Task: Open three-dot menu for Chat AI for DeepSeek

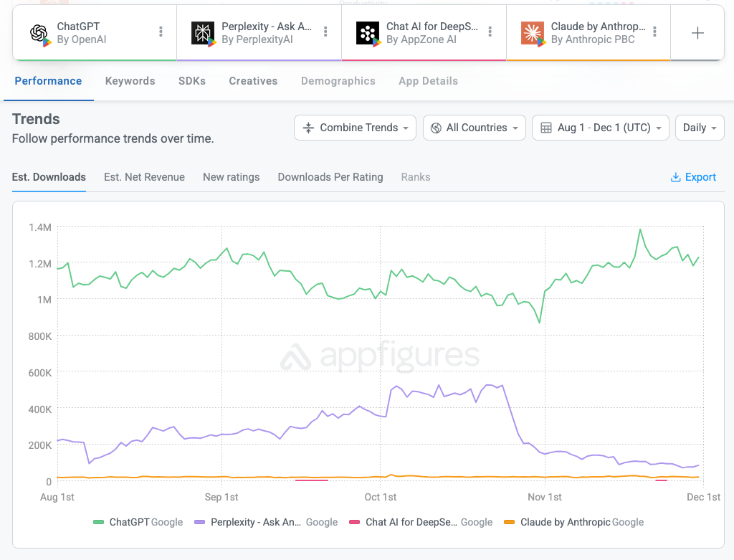Action: [x=490, y=32]
